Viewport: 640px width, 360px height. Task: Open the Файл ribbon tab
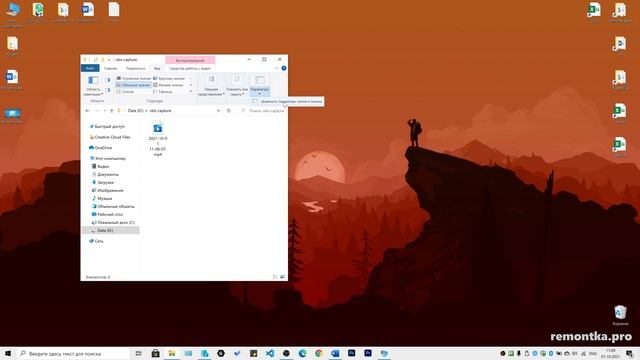(90, 68)
